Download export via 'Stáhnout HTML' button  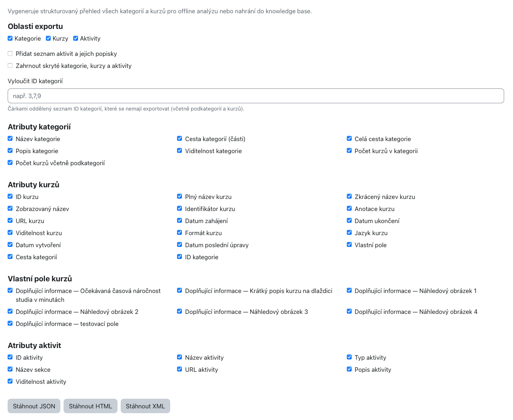point(91,406)
